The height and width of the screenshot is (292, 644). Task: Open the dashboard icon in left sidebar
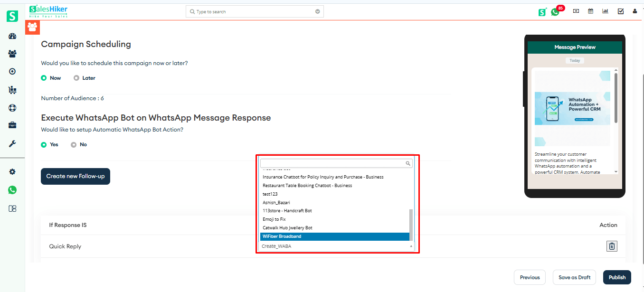pyautogui.click(x=12, y=36)
